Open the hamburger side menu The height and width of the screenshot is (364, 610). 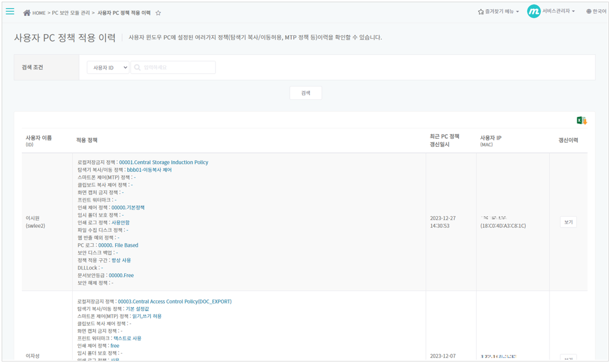click(x=10, y=11)
